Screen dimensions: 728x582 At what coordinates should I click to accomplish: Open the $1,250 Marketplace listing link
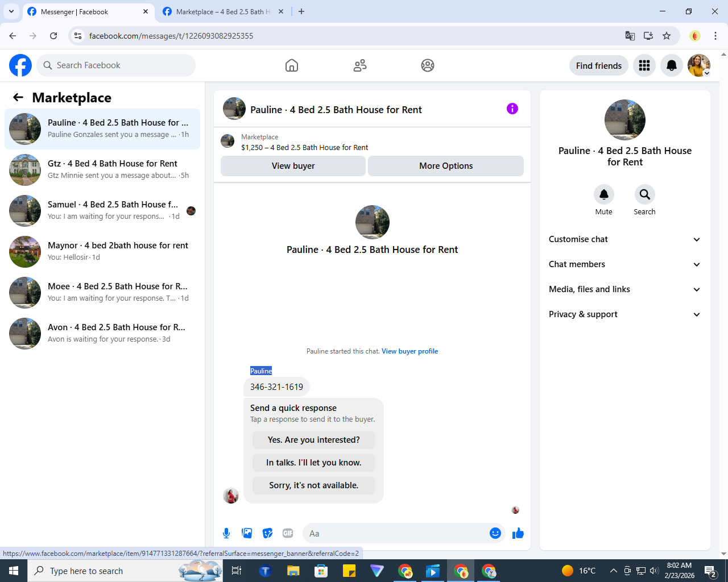point(305,148)
